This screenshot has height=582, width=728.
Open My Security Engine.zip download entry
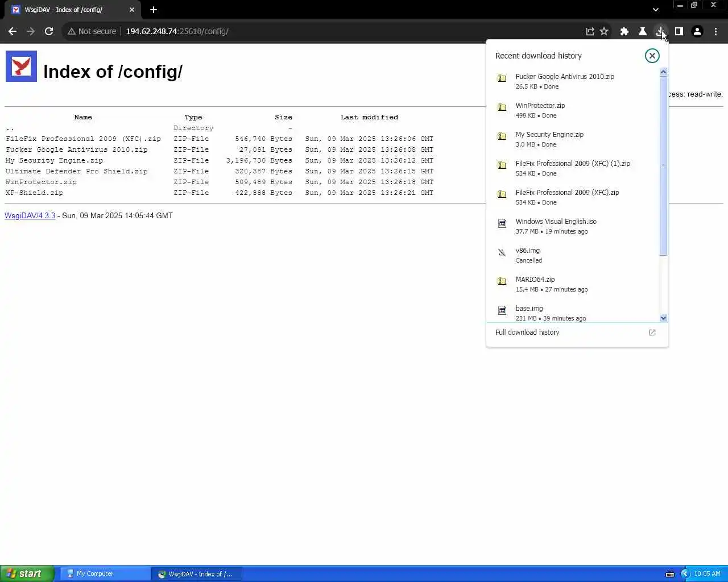(573, 139)
